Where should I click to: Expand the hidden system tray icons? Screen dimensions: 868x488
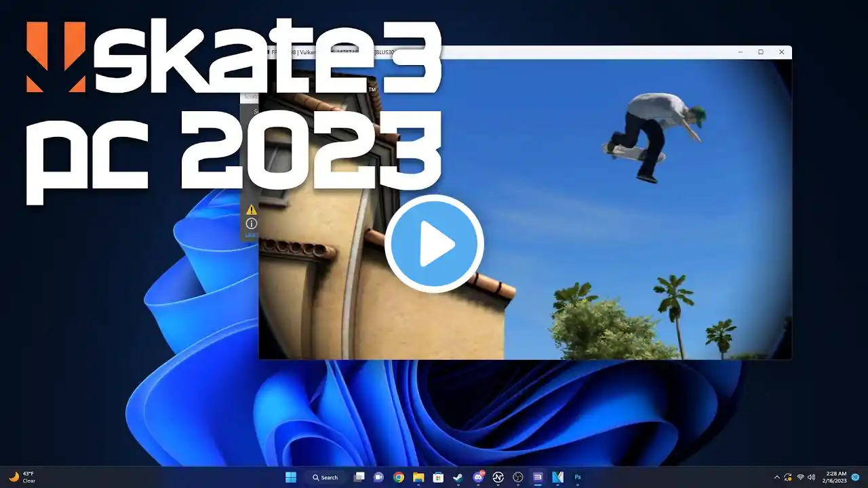777,477
